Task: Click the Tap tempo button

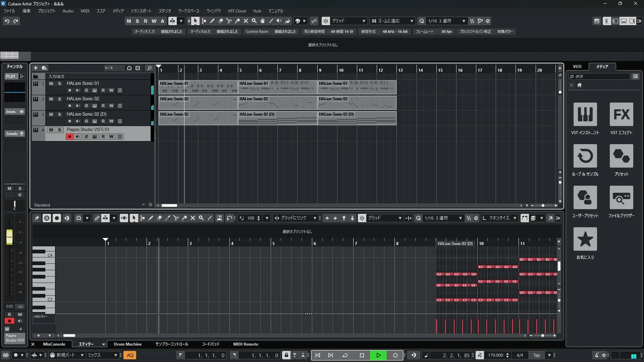Action: [x=536, y=355]
